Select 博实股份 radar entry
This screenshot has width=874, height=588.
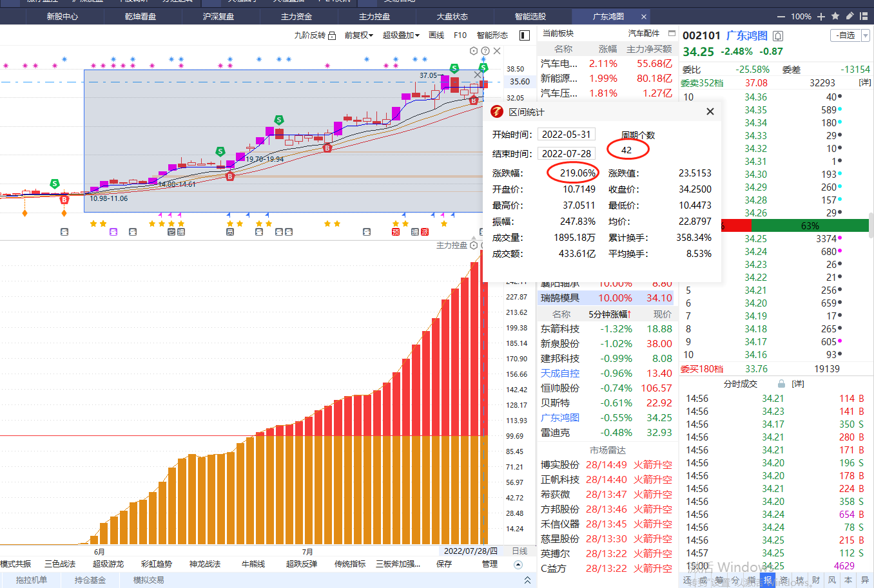[x=560, y=465]
